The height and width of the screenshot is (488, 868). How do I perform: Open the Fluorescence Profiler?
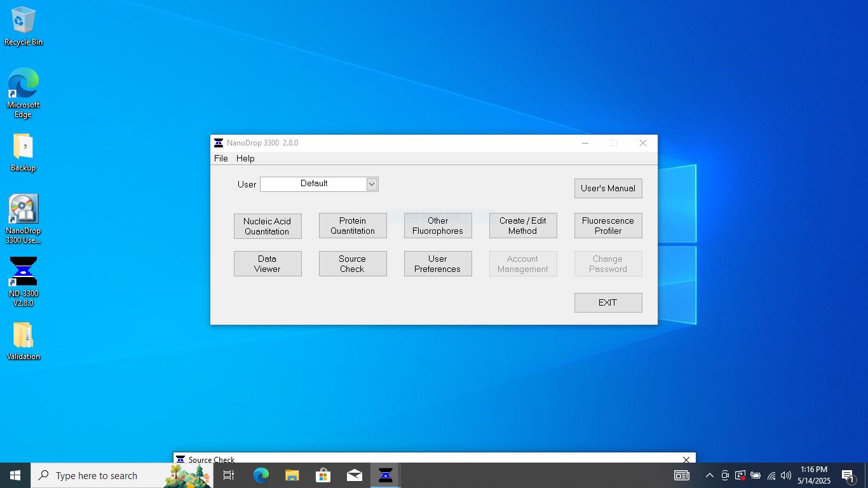coord(608,226)
